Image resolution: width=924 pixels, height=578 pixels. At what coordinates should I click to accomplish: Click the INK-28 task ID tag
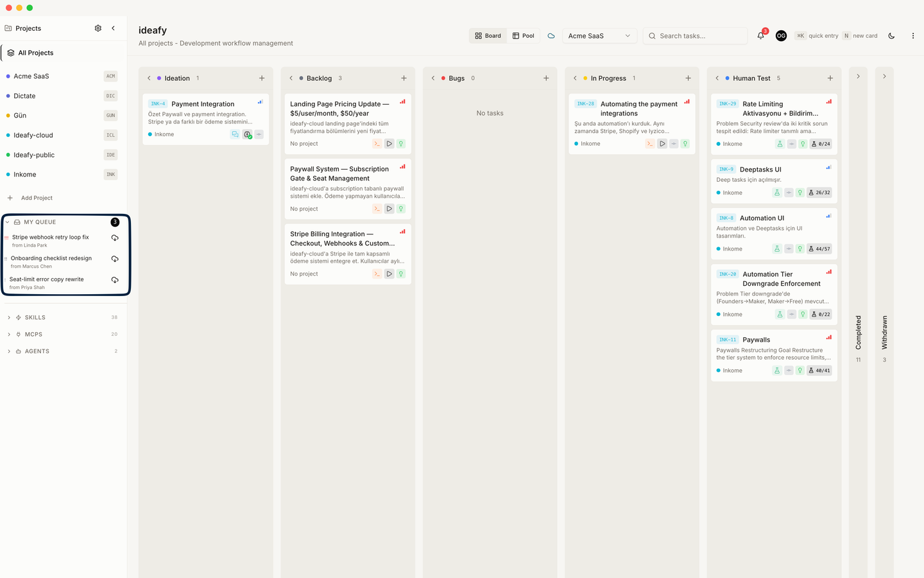pos(585,103)
